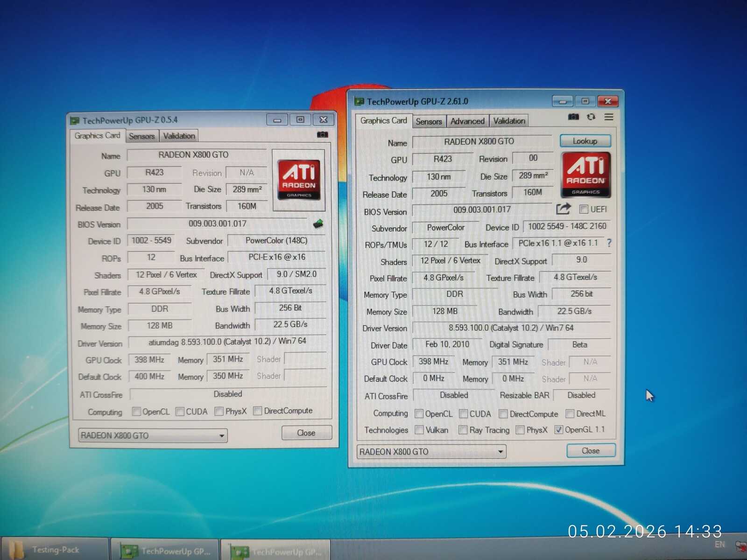Minimize the GPU-Z 0.5.4 window

click(277, 120)
